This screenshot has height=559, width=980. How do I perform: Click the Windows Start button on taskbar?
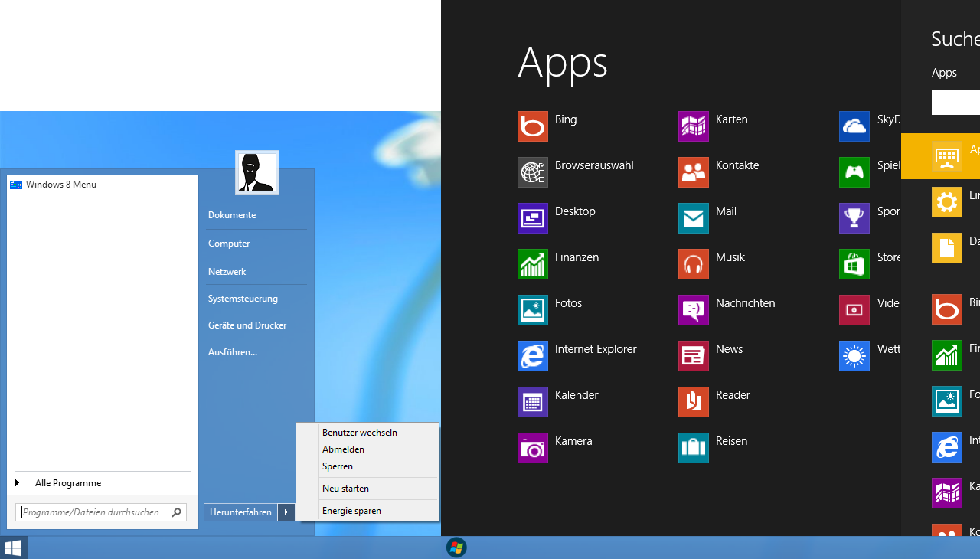click(x=13, y=548)
